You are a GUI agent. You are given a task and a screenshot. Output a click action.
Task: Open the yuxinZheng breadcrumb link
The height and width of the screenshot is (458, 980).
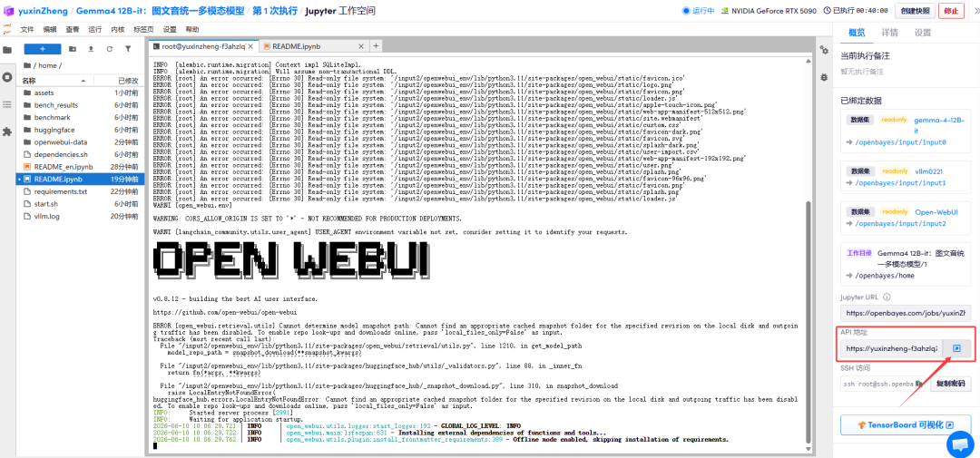tap(43, 11)
